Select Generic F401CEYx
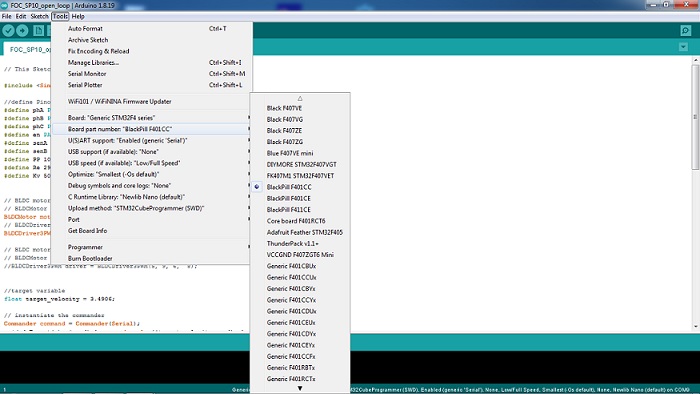 [x=300, y=345]
